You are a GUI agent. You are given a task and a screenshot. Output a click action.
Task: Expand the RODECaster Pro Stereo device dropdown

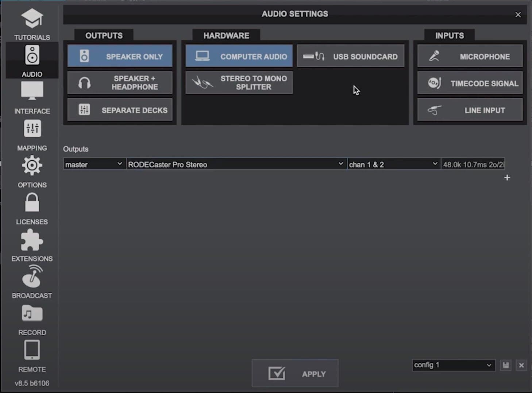point(235,164)
